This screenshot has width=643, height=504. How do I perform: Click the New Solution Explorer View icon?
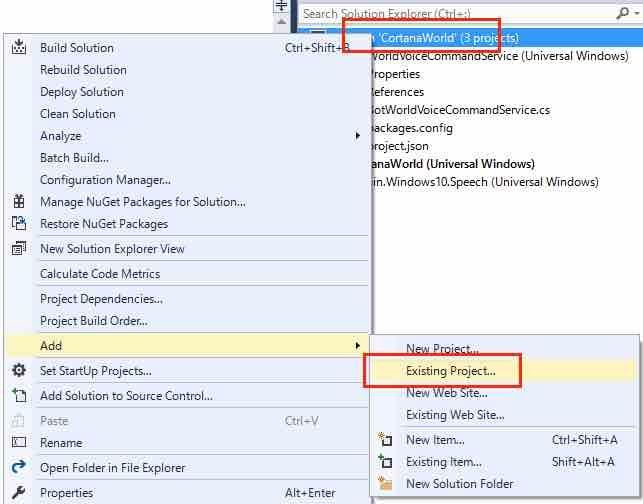click(x=19, y=248)
